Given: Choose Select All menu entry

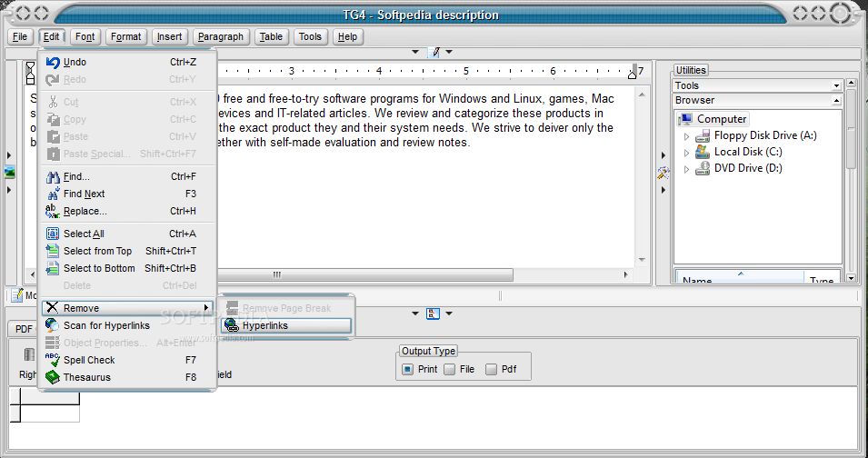Looking at the screenshot, I should [127, 234].
